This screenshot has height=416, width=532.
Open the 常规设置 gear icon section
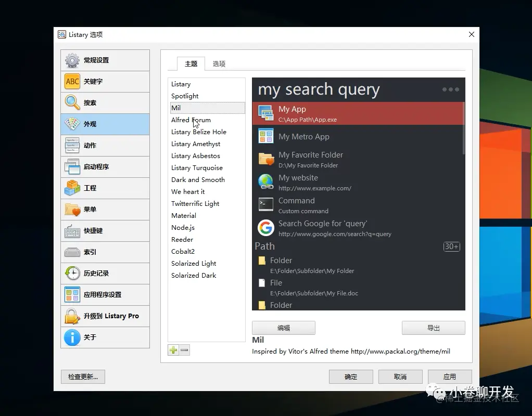point(72,60)
